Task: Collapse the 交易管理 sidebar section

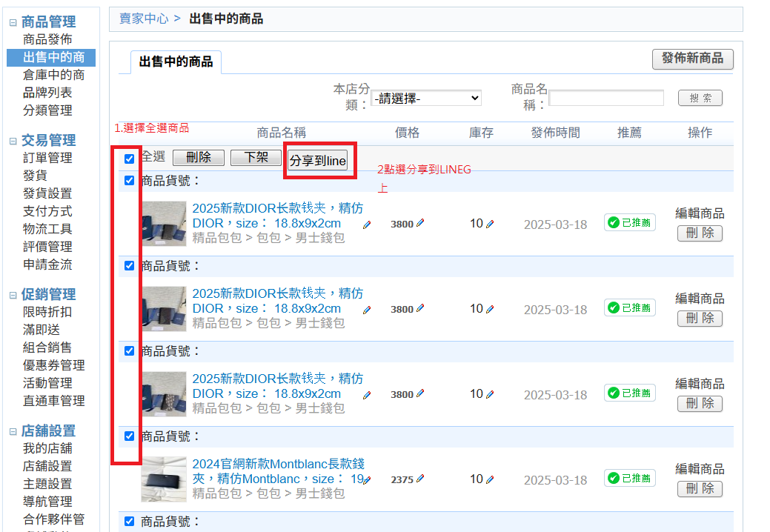Action: 13,141
